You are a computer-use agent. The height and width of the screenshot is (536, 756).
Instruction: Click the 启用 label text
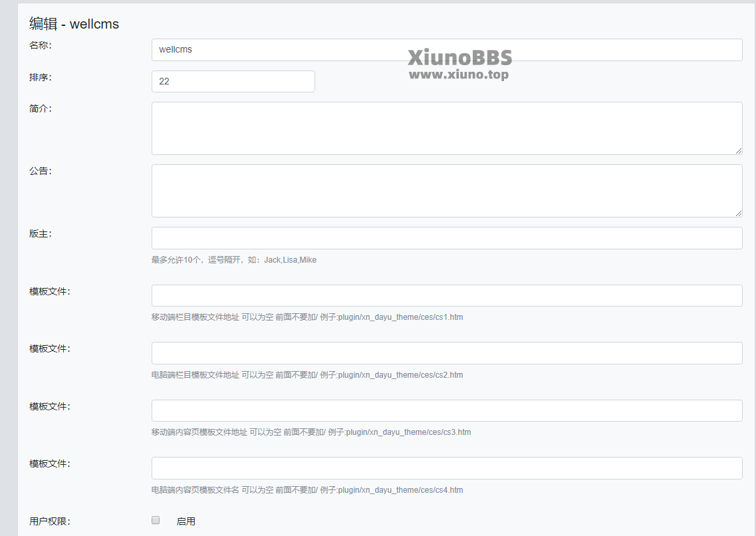[x=186, y=521]
